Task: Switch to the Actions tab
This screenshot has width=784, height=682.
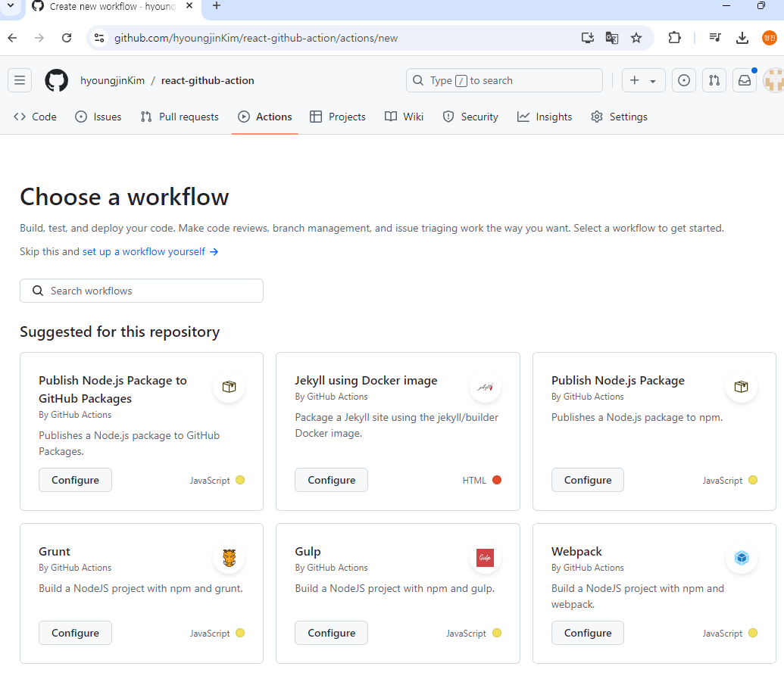Action: pyautogui.click(x=265, y=117)
